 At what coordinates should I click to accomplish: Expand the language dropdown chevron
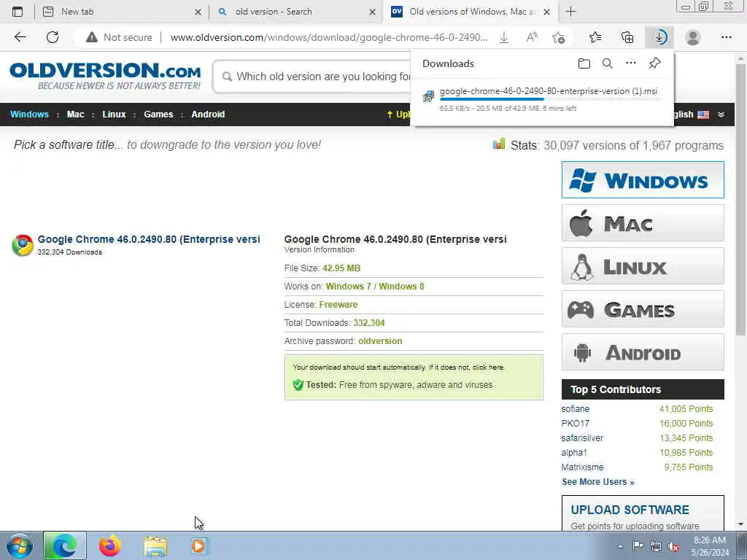pos(721,114)
